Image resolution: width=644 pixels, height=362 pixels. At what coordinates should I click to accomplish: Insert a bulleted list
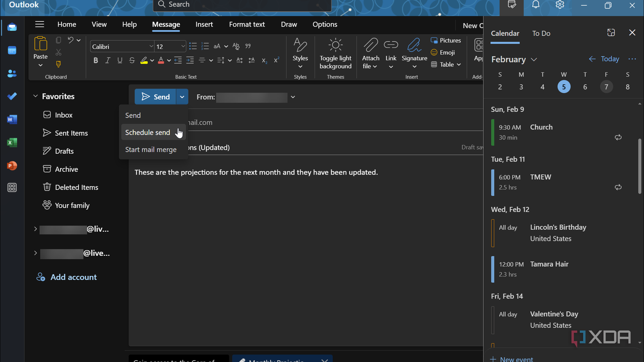point(193,46)
